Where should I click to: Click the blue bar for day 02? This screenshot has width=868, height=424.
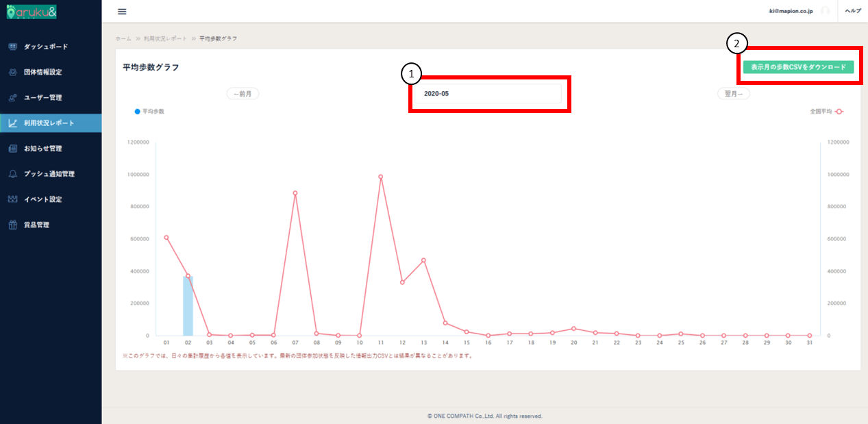point(188,305)
